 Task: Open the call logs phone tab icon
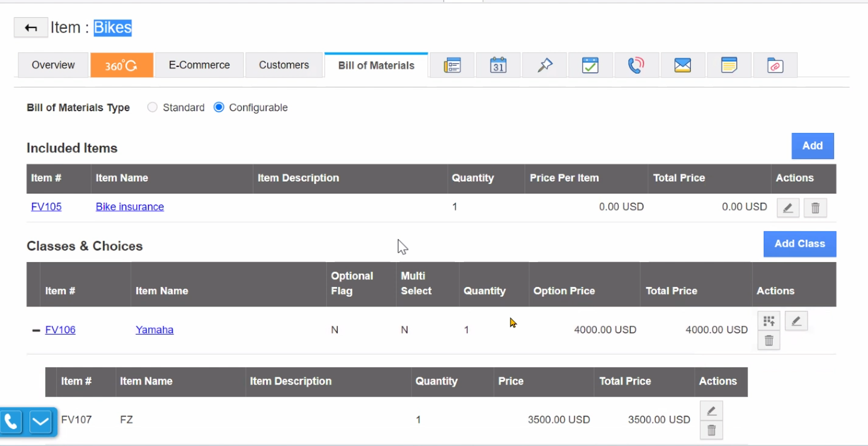(x=636, y=65)
